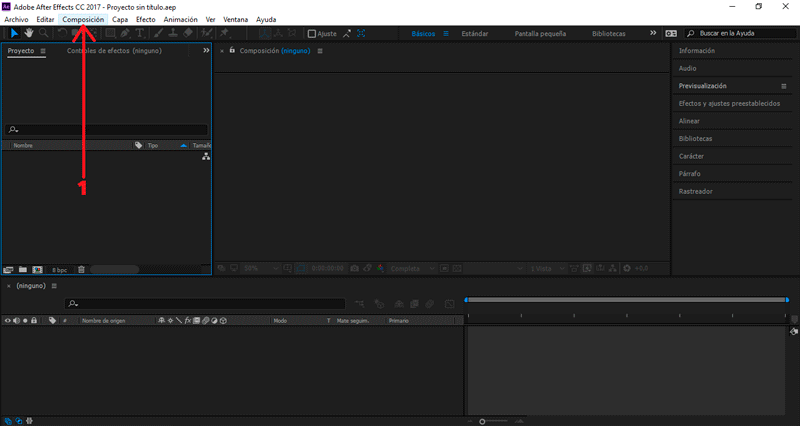Toggle the shy layer switch column header
The height and width of the screenshot is (426, 800).
click(162, 320)
